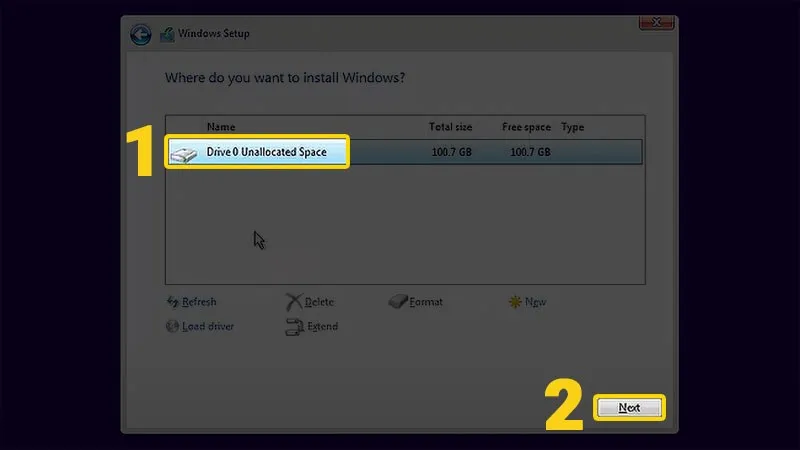
Task: Click the Total size column header
Action: 450,128
